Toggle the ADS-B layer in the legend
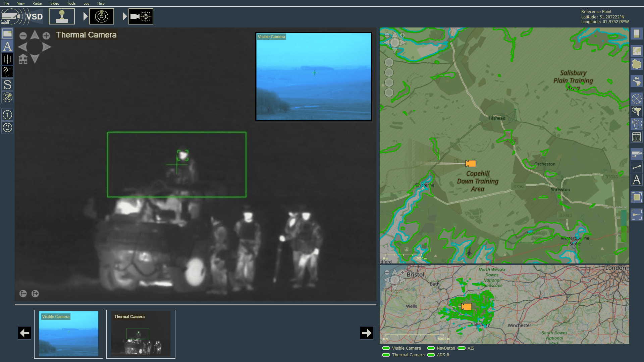The image size is (644, 362). point(431,355)
